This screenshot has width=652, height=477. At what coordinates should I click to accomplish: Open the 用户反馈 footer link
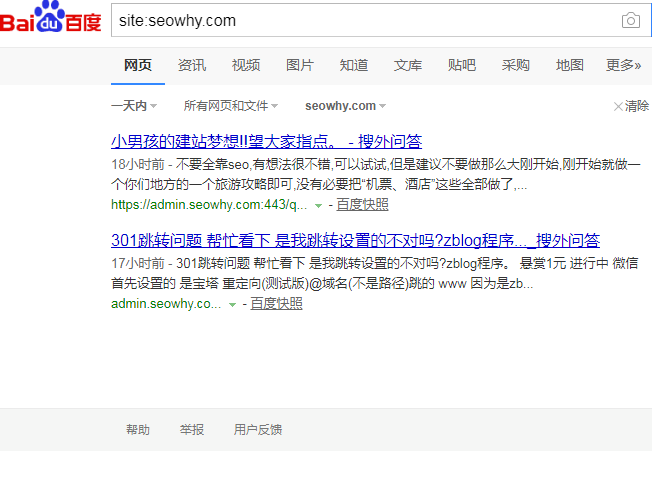coord(258,430)
